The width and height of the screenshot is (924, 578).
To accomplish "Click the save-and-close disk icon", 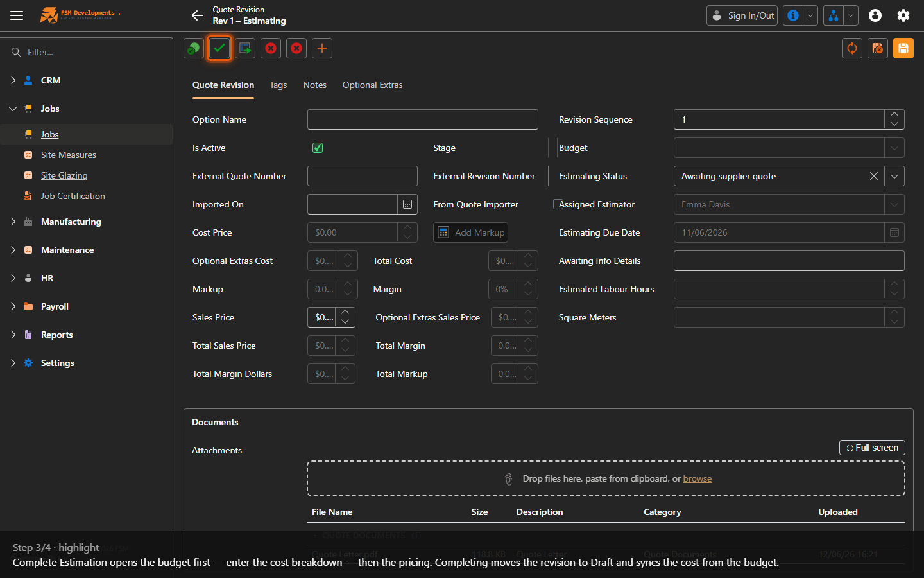I will pos(878,48).
